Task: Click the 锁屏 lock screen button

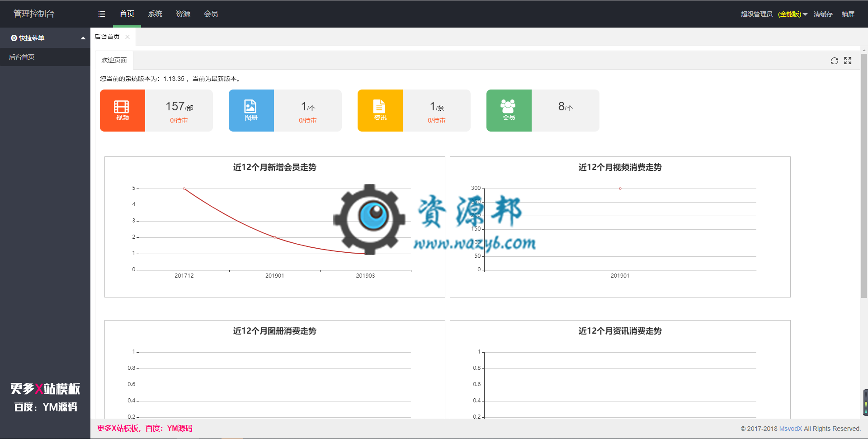Action: 848,14
